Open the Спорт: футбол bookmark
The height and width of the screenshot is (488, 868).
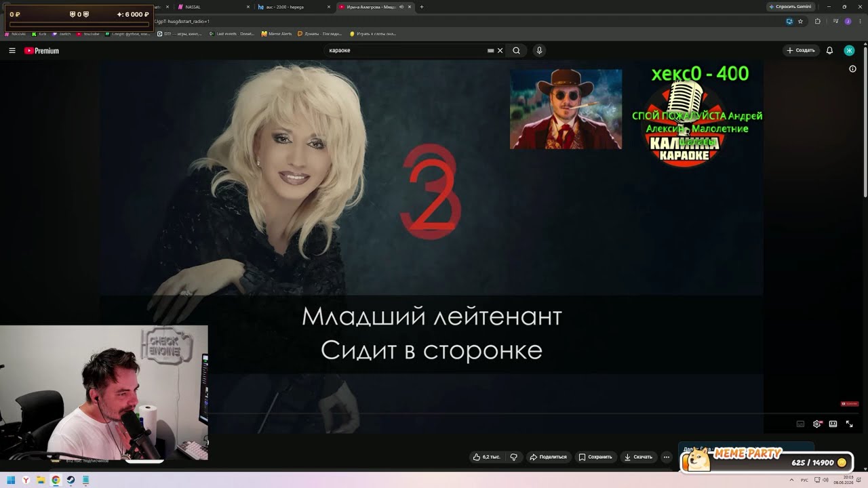point(128,34)
